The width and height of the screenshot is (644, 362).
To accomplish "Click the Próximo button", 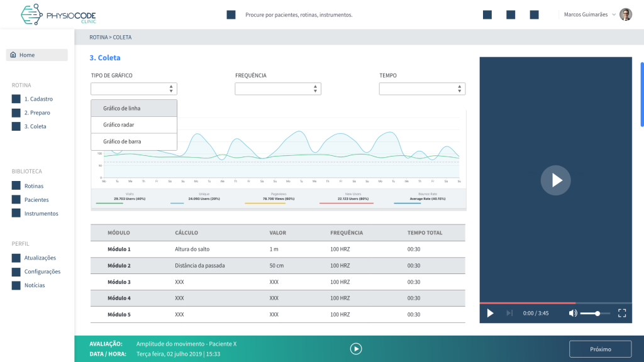I will point(600,349).
